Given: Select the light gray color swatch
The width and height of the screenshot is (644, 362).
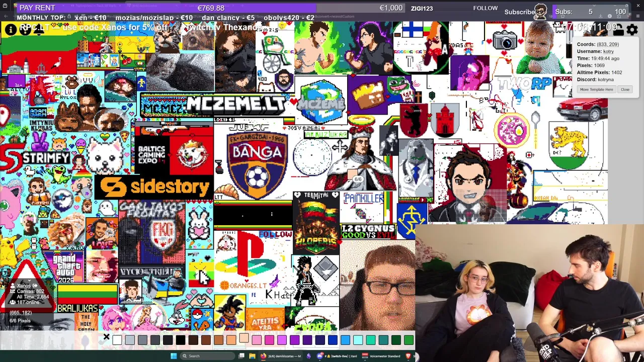Looking at the screenshot, I should (x=130, y=340).
